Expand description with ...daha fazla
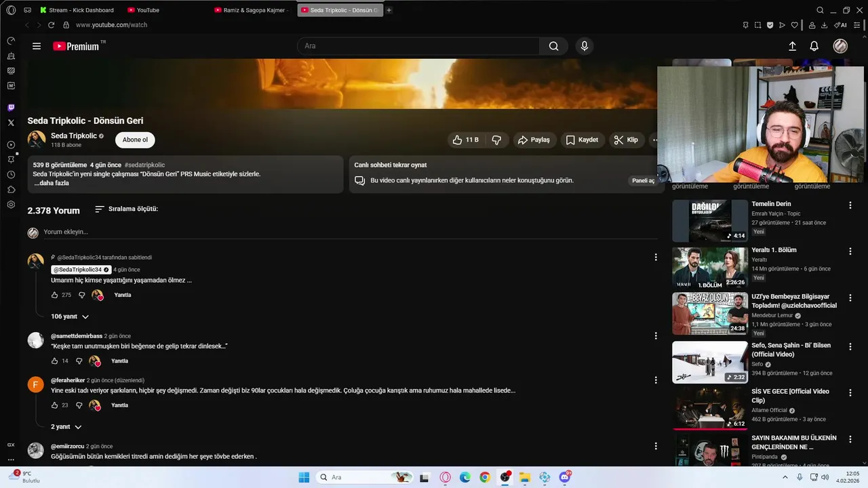The width and height of the screenshot is (868, 488). pos(52,183)
